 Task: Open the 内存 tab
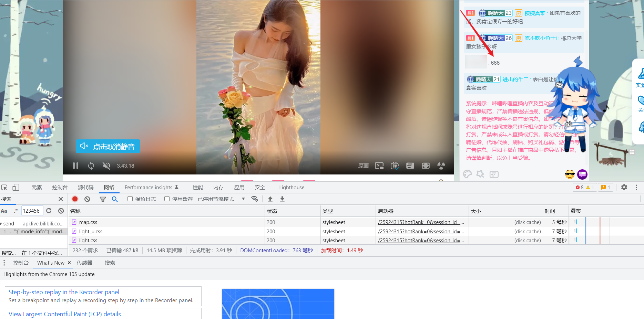(x=218, y=188)
